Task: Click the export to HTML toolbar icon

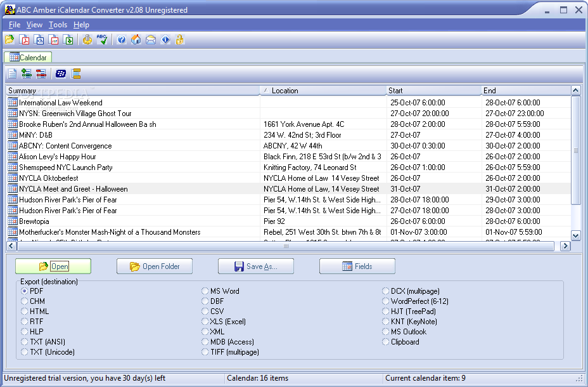Action: (39, 39)
